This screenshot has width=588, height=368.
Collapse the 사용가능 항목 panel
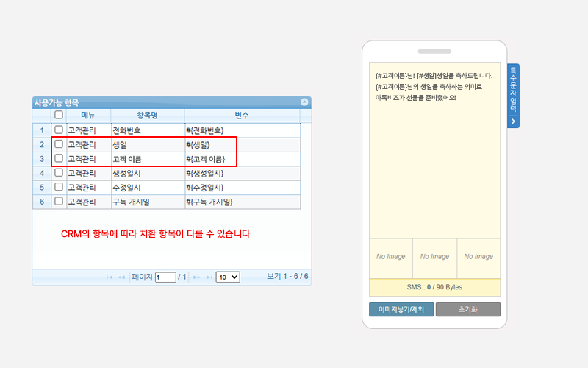(305, 103)
